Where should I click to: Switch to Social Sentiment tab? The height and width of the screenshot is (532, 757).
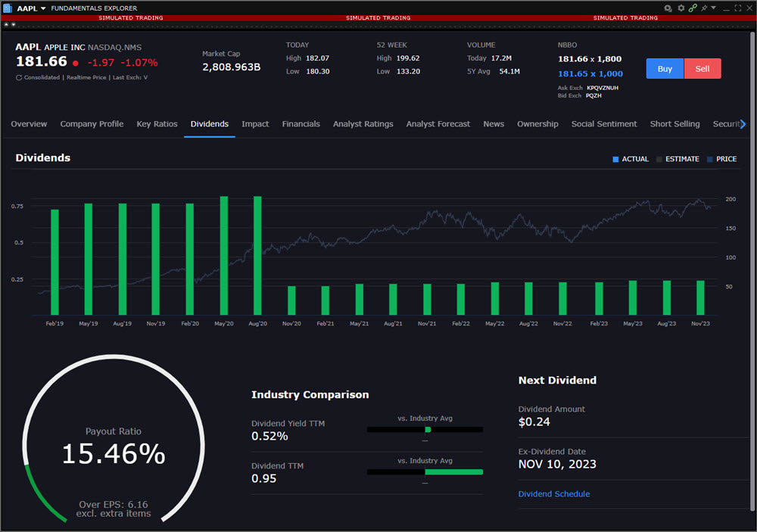tap(604, 124)
